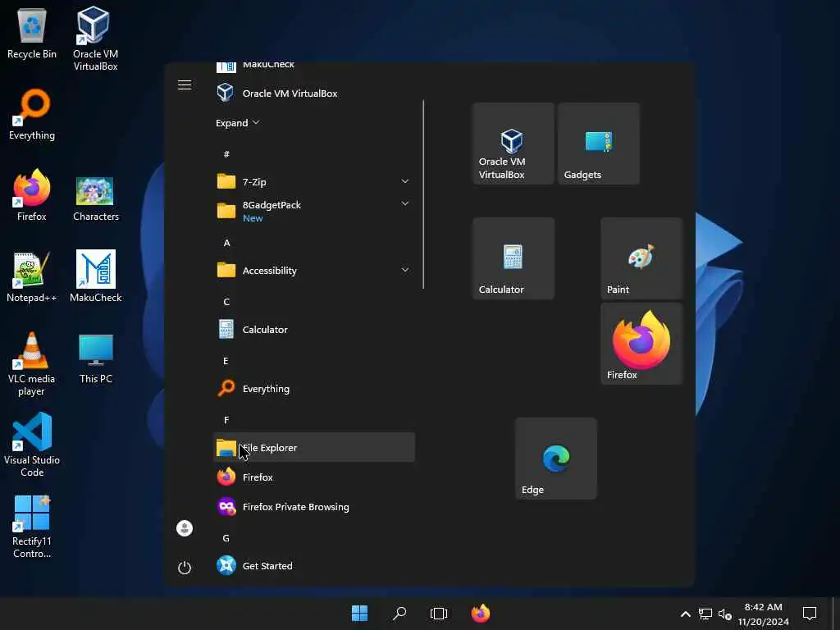Viewport: 840px width, 630px height.
Task: Open the user account button in Start menu
Action: [185, 529]
